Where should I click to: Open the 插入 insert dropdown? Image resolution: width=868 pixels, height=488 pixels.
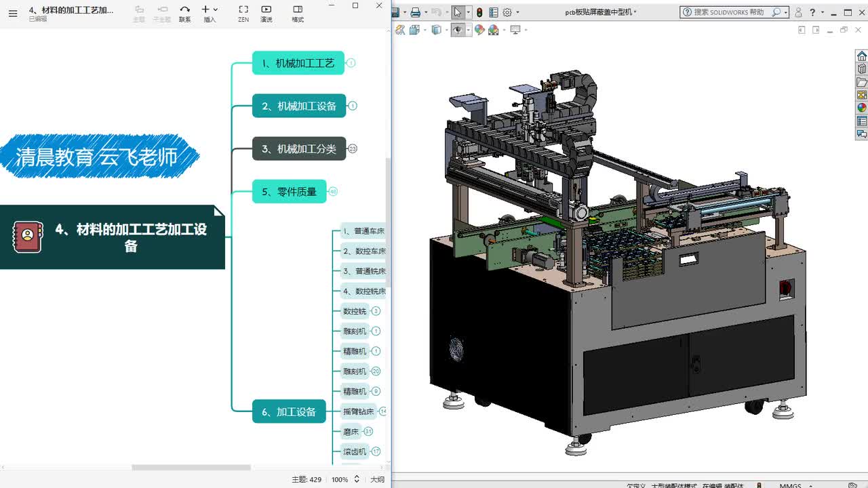pyautogui.click(x=210, y=13)
